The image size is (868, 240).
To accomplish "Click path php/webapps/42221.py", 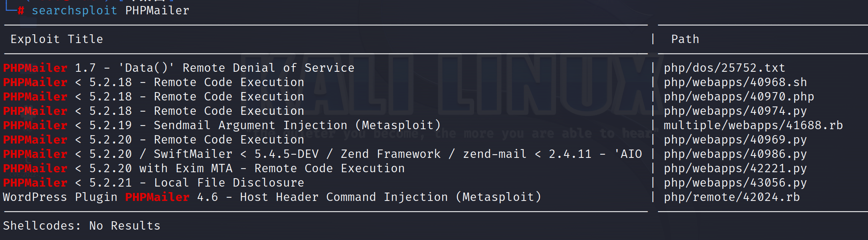I will (735, 168).
